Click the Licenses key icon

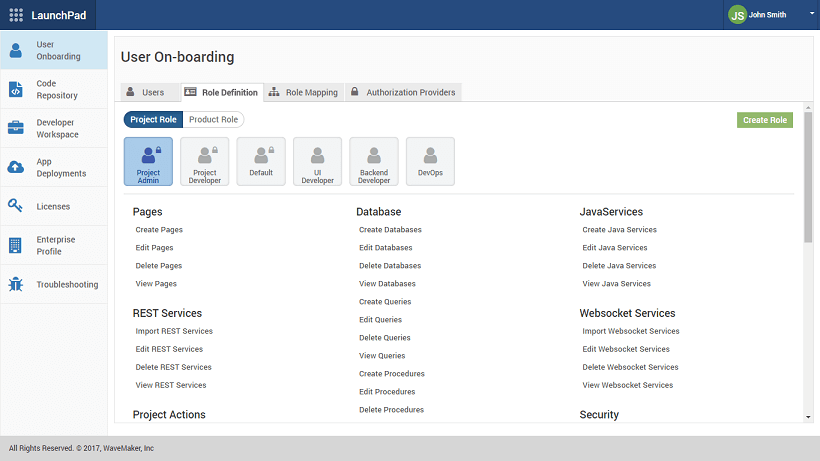pyautogui.click(x=16, y=206)
